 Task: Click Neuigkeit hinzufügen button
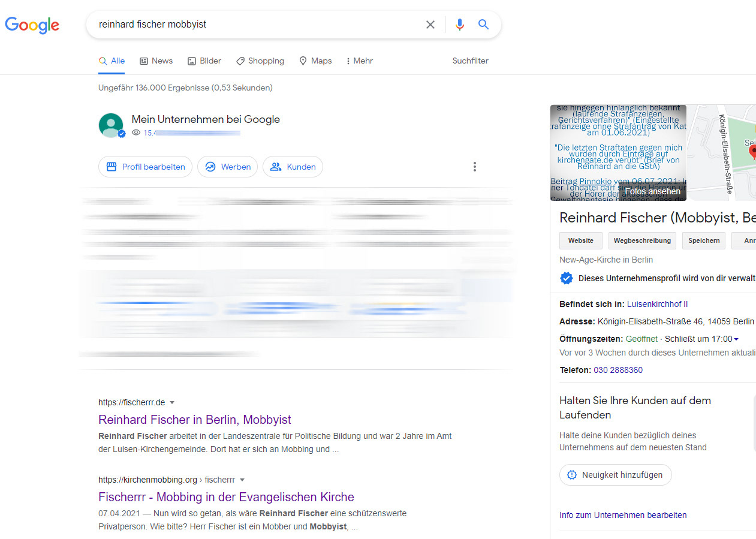615,475
